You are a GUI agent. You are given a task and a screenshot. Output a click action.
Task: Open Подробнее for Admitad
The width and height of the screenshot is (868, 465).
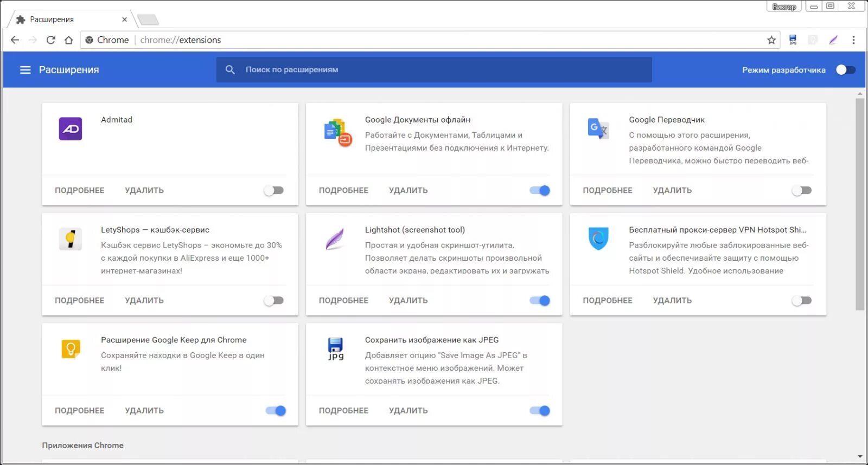tap(80, 190)
